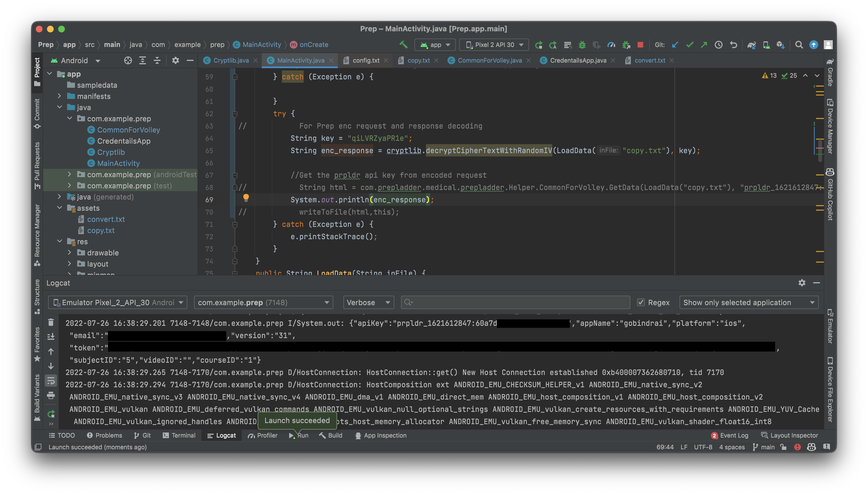Open the Verbose log level dropdown

coord(368,302)
